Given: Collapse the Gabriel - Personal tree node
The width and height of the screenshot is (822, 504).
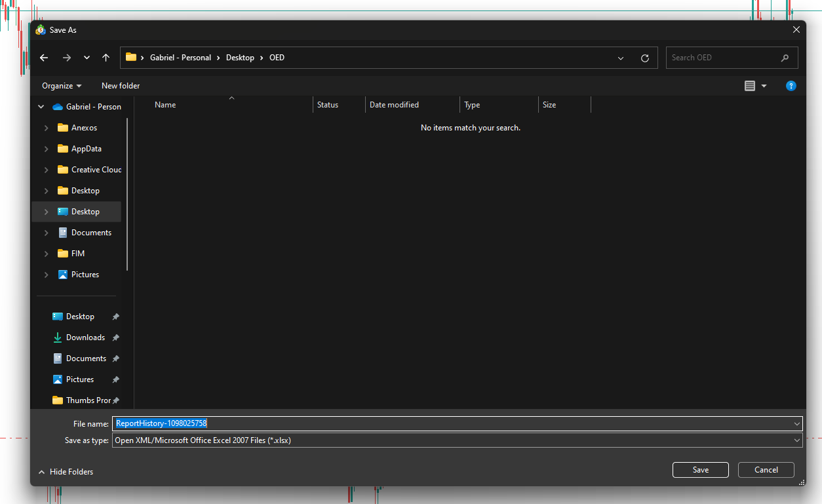Looking at the screenshot, I should (41, 107).
